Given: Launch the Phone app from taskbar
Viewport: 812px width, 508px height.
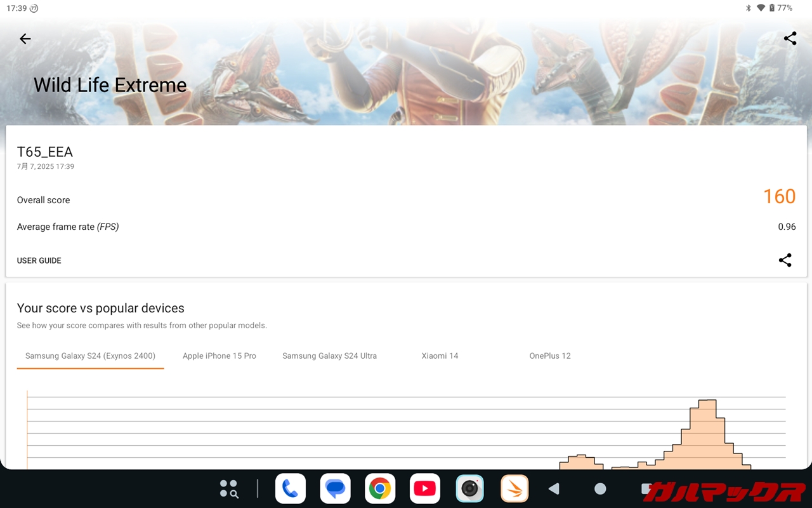Looking at the screenshot, I should click(290, 488).
